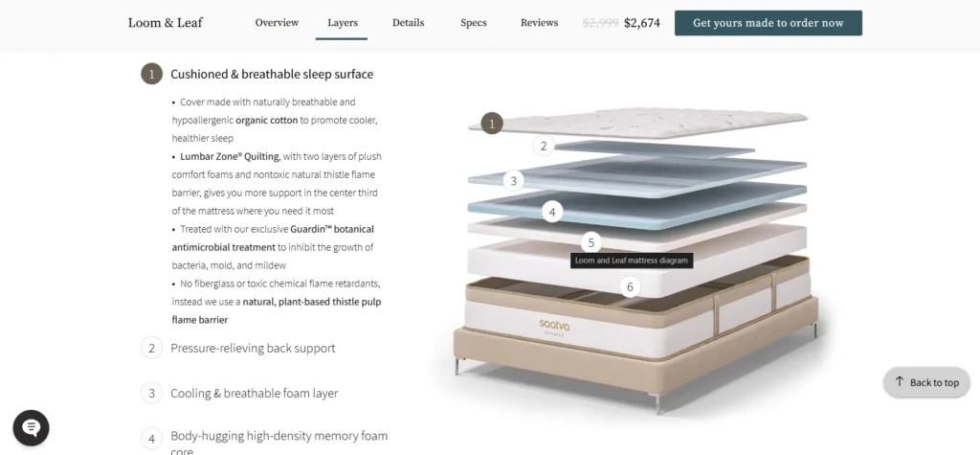Image resolution: width=980 pixels, height=455 pixels.
Task: Select diagram marker 5 on the mattress
Action: (591, 243)
